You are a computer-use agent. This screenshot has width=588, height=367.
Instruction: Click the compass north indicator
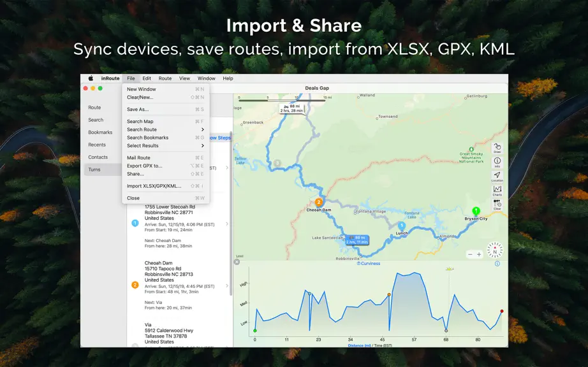(495, 250)
